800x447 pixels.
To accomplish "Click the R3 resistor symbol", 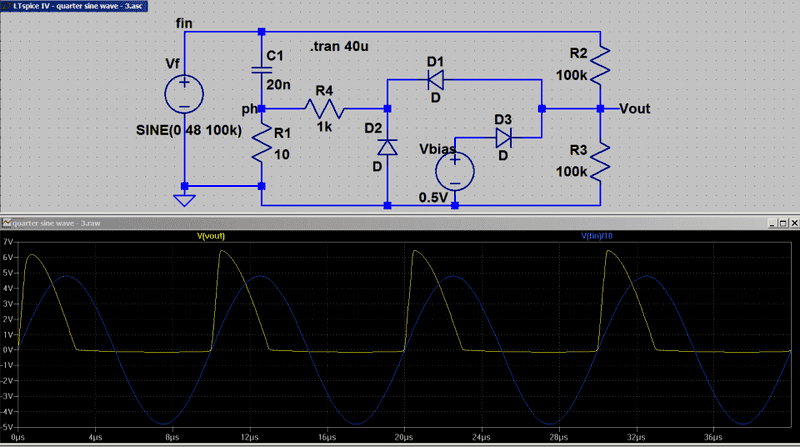I will pos(600,161).
